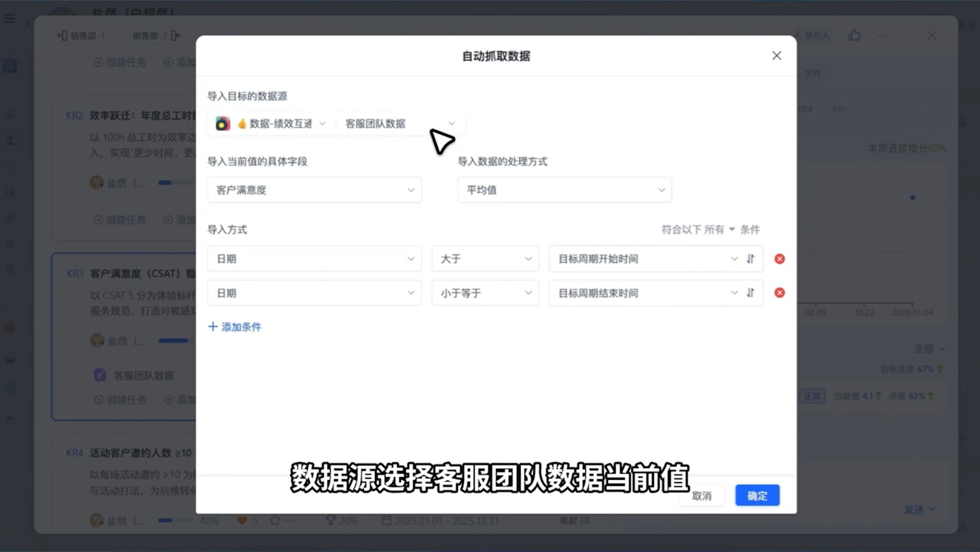The image size is (980, 552).
Task: Click swap icon in 目标周期结束时间 row
Action: (x=751, y=293)
